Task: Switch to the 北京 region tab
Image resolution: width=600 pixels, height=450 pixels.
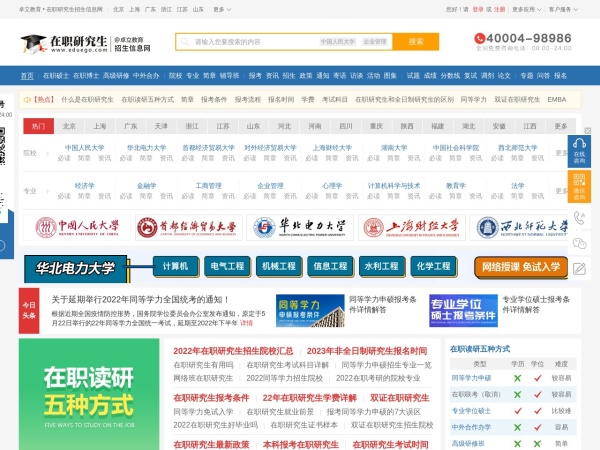Action: pos(69,127)
